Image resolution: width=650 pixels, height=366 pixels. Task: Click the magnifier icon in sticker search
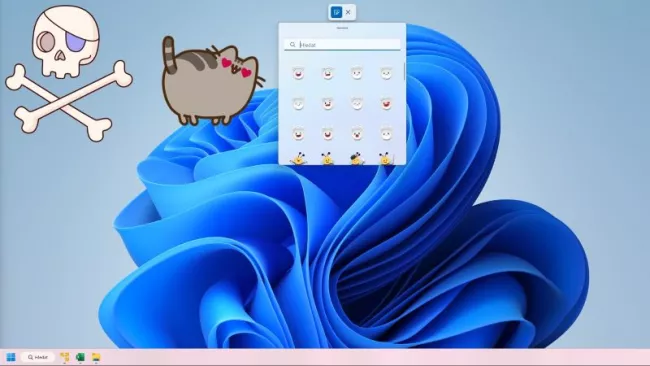pyautogui.click(x=293, y=44)
